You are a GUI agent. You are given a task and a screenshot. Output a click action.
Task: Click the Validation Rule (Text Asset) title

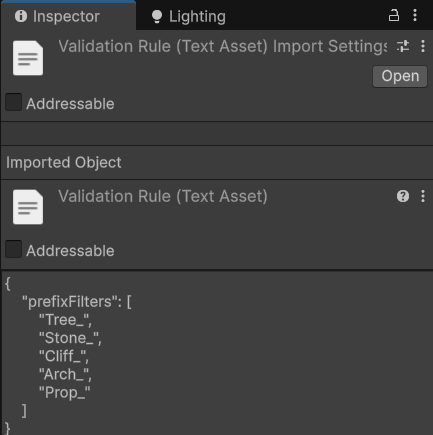coord(163,196)
